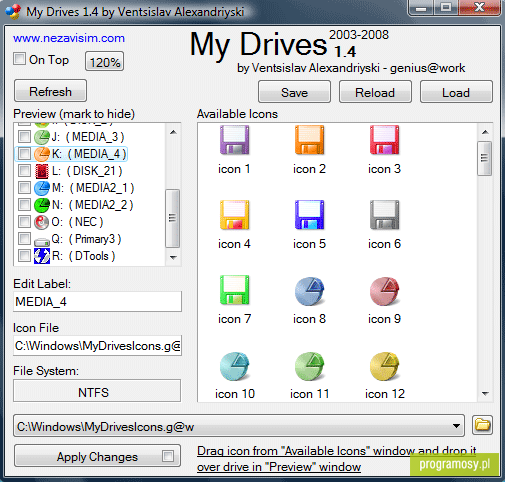This screenshot has height=482, width=505.
Task: Click the NTFS file system button
Action: point(97,391)
